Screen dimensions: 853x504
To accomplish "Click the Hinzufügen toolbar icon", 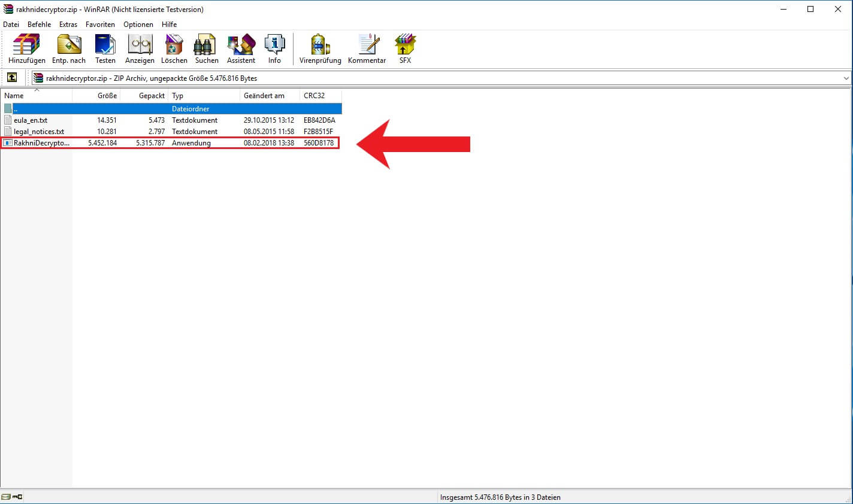I will pos(26,44).
